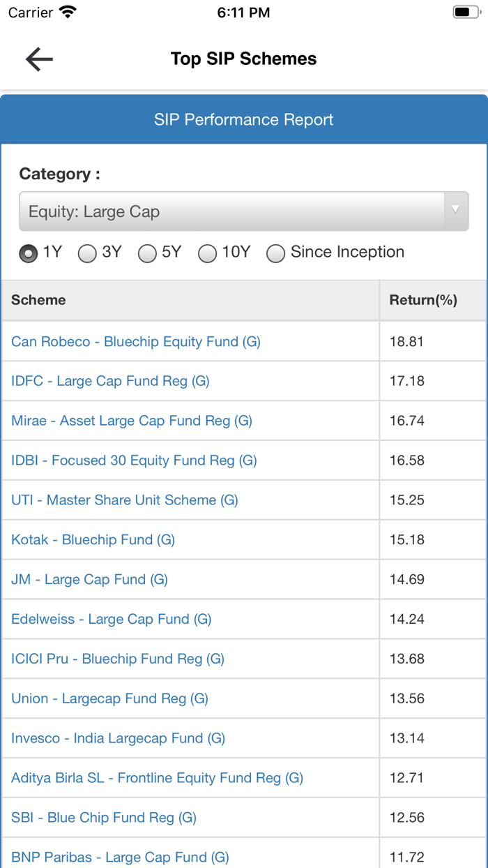Open the Category dropdown arrow
The image size is (488, 868).
pos(456,211)
